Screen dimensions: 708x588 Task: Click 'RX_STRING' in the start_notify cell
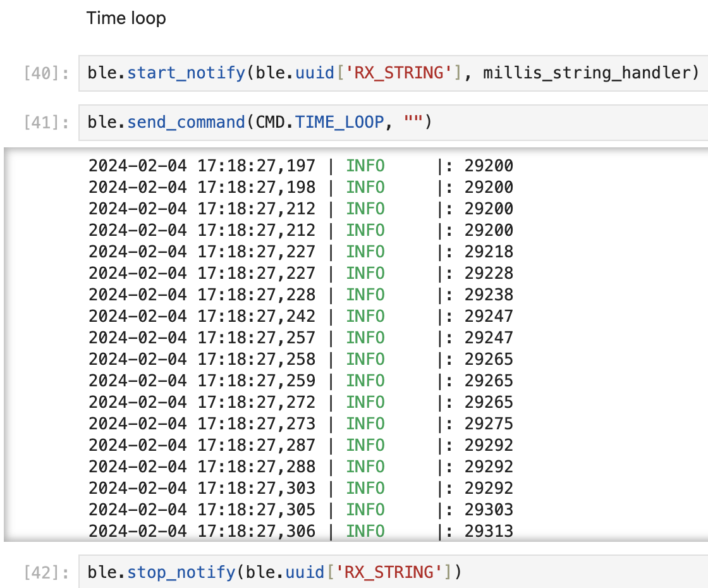pos(399,73)
